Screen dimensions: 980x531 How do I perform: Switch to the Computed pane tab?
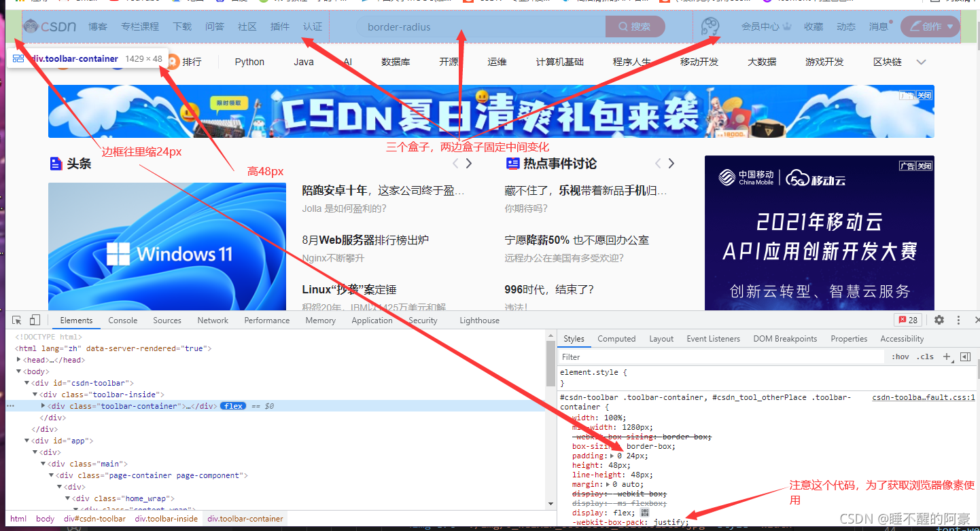(616, 339)
